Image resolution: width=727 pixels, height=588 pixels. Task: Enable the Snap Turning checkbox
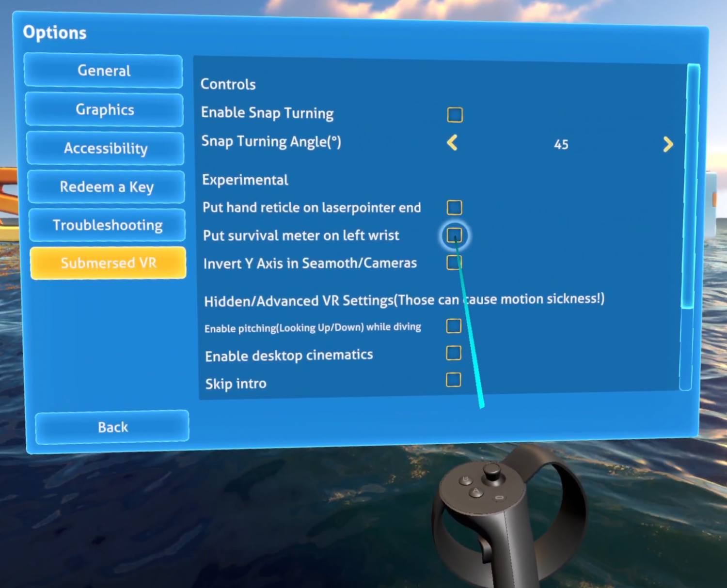[x=454, y=114]
